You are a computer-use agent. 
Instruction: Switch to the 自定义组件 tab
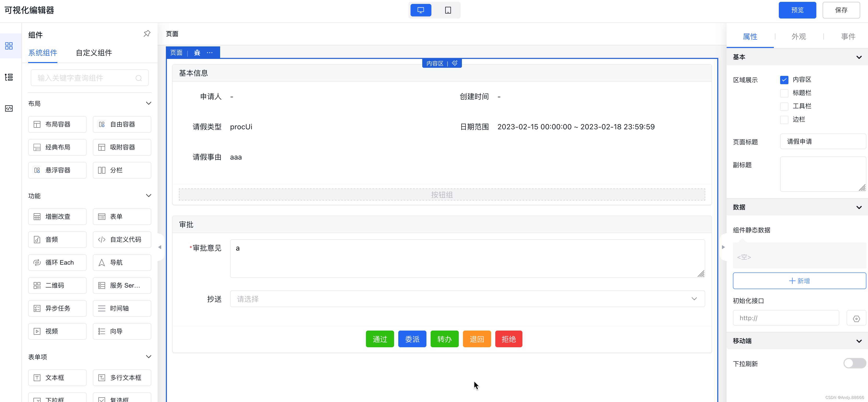pos(94,53)
